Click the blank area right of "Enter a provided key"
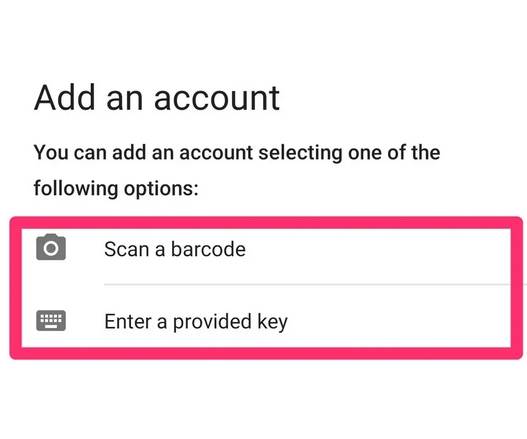 (x=400, y=321)
